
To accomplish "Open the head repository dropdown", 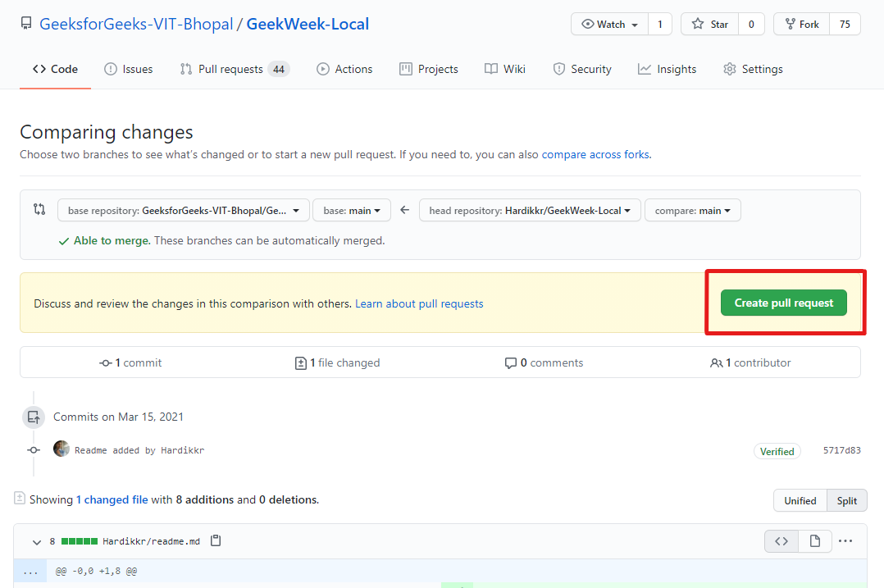I will tap(530, 210).
